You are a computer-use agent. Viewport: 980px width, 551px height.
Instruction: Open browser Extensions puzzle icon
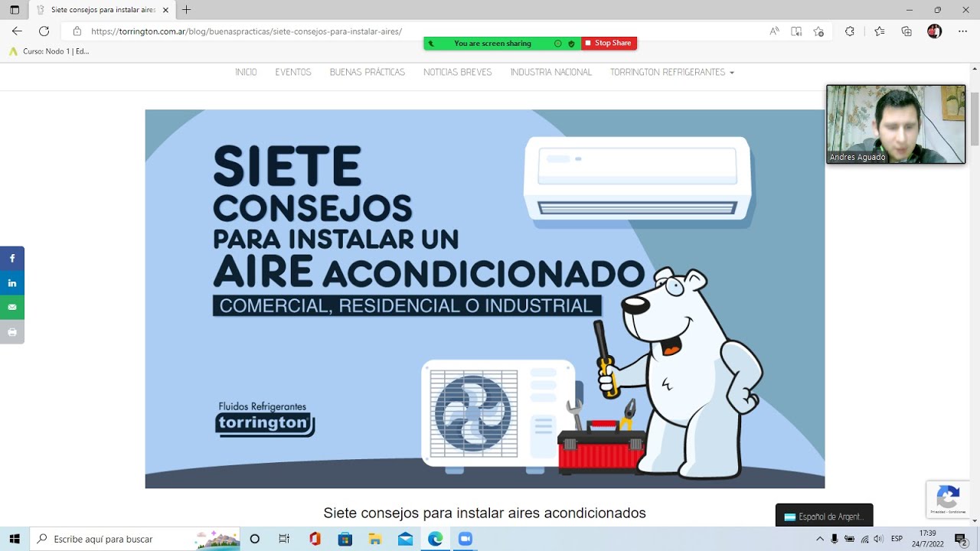(849, 31)
